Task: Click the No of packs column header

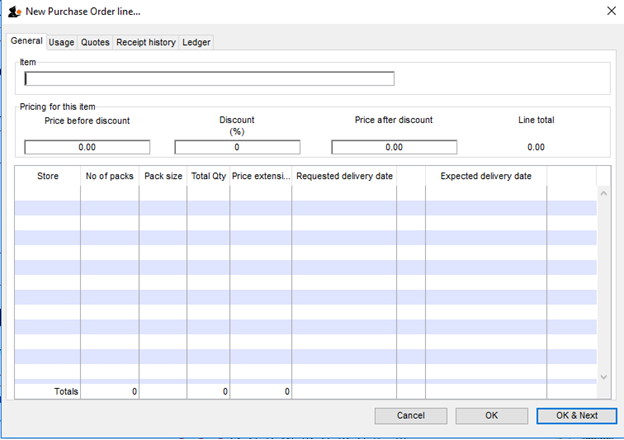Action: [110, 176]
